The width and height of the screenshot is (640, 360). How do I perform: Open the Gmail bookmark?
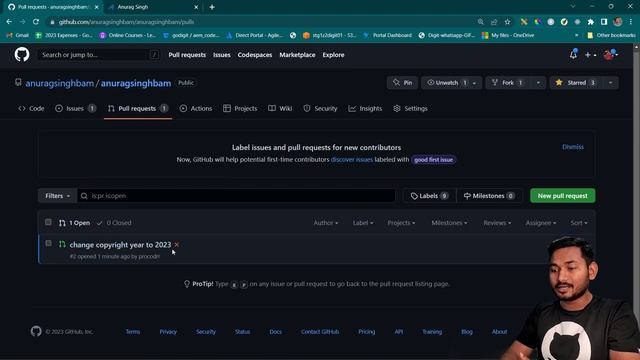(18, 35)
